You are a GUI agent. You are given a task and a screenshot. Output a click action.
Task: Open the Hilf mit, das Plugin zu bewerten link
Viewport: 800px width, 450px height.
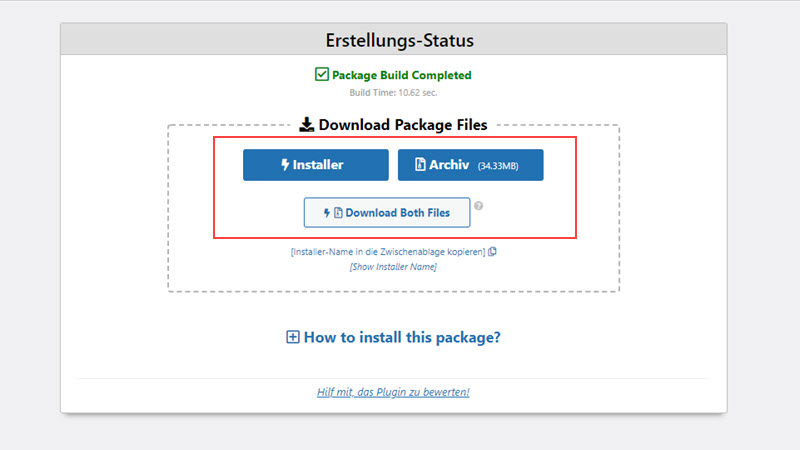point(393,392)
